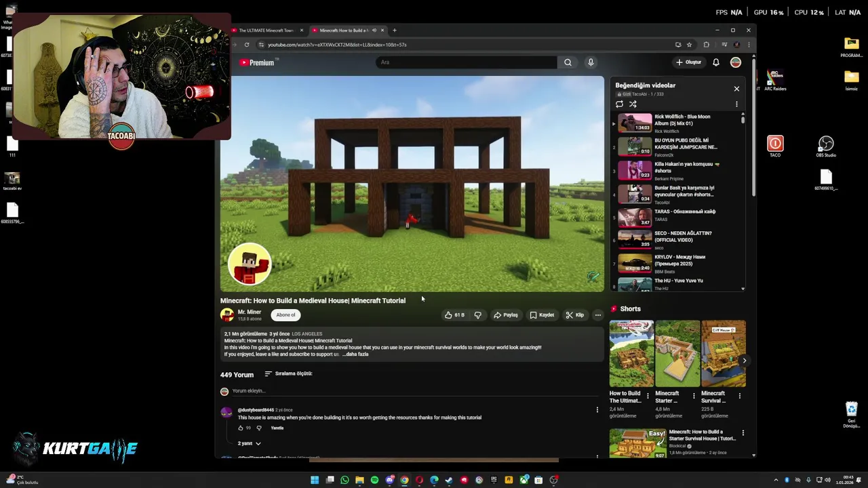Viewport: 868px width, 488px height.
Task: Open the Windows Start menu
Action: 315,480
